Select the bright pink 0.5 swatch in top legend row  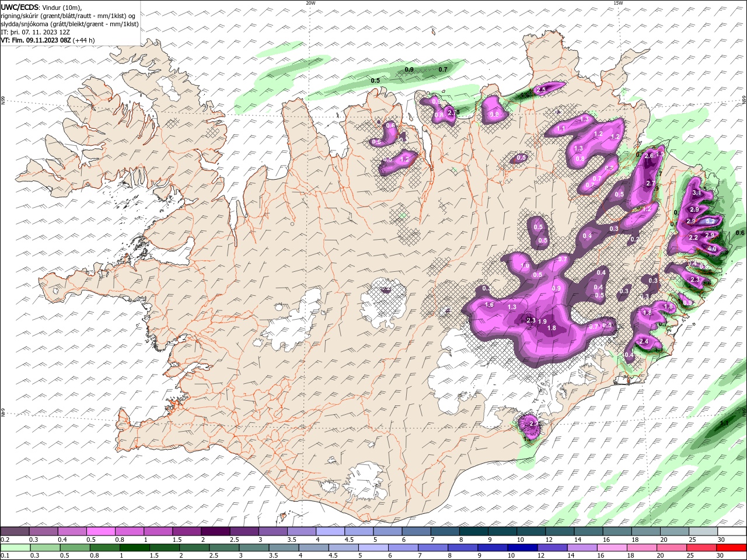tap(101, 531)
